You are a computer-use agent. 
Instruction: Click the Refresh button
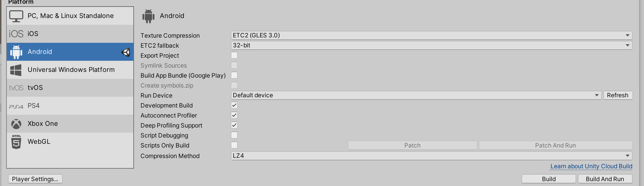pos(618,95)
